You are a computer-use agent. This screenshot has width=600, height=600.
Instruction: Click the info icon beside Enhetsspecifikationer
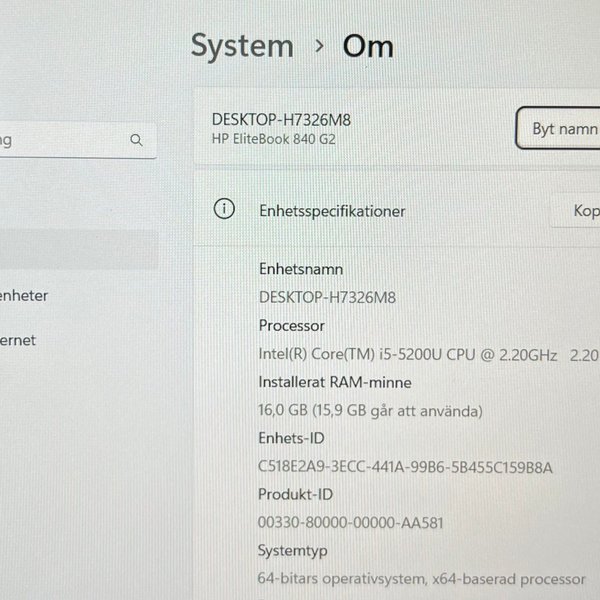click(x=224, y=209)
